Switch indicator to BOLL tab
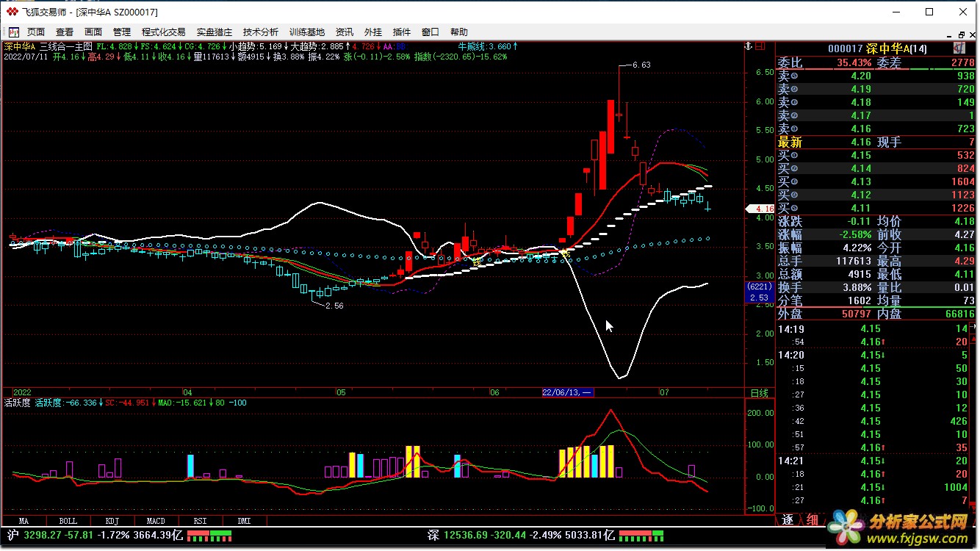Image resolution: width=980 pixels, height=551 pixels. (x=68, y=521)
